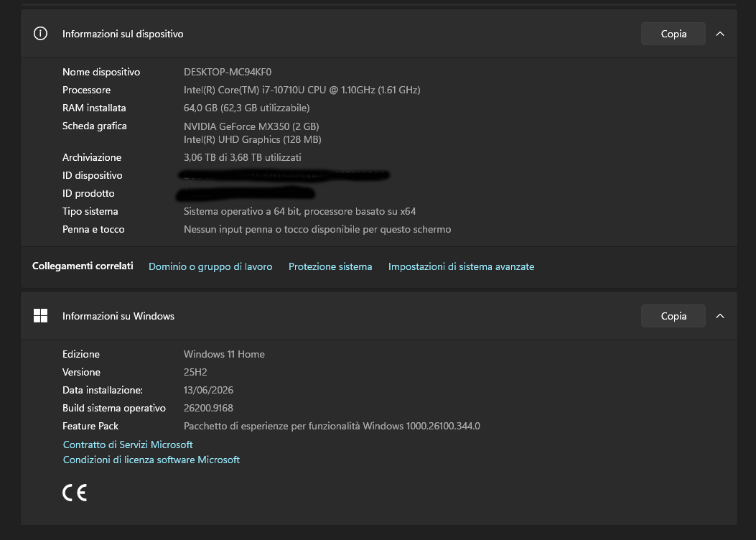Click the Informazioni sul dispositivo header title
This screenshot has height=540, width=756.
tap(123, 34)
